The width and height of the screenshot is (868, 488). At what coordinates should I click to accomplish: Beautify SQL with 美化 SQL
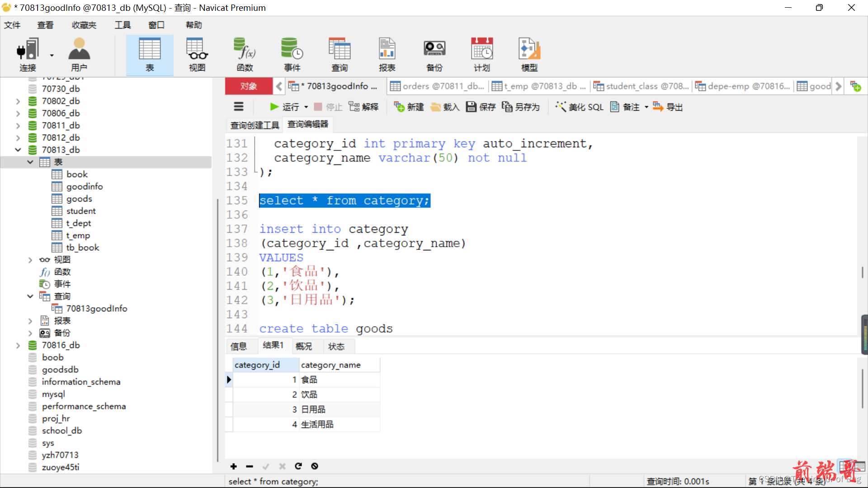[580, 107]
